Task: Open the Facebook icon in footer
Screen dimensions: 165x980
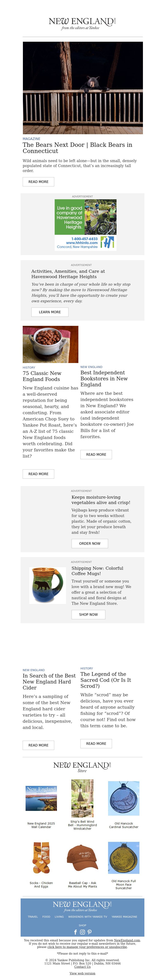Action: point(75,932)
